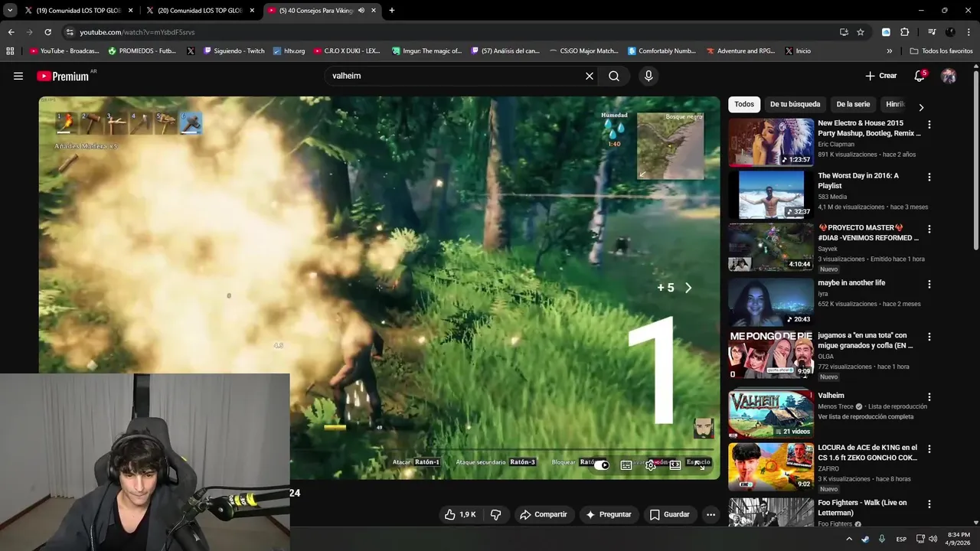The image size is (980, 551).
Task: Click the Preguntar button
Action: (x=609, y=514)
